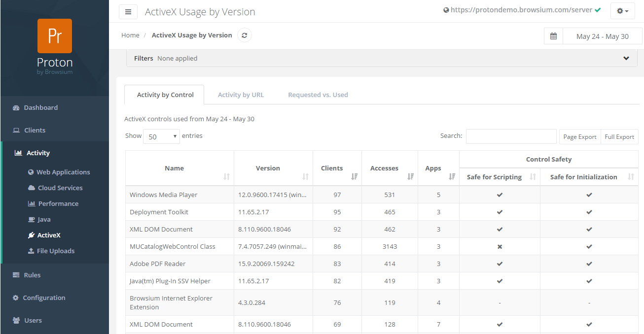Click the 119 accesses value
Viewport: 644px width, 334px height.
click(x=390, y=302)
